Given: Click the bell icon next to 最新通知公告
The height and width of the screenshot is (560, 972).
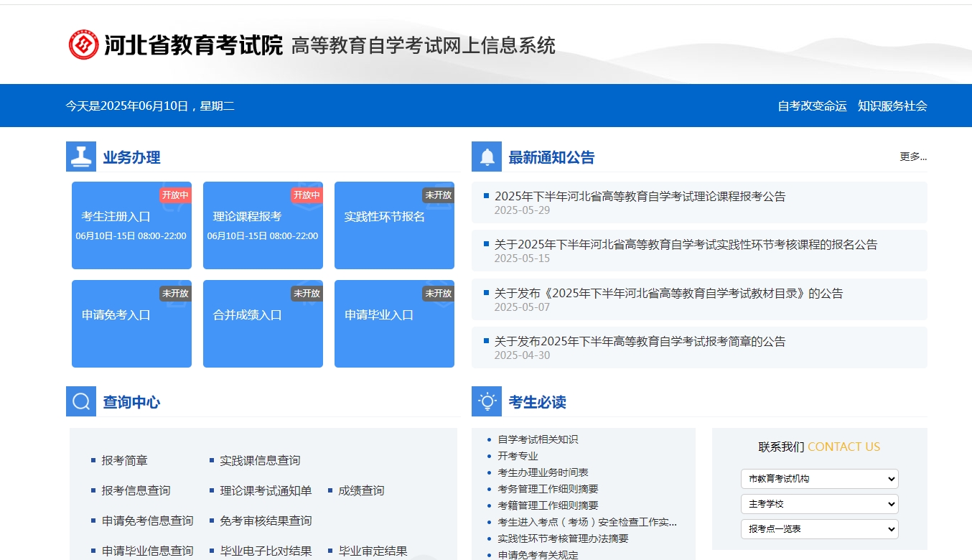Looking at the screenshot, I should [487, 157].
